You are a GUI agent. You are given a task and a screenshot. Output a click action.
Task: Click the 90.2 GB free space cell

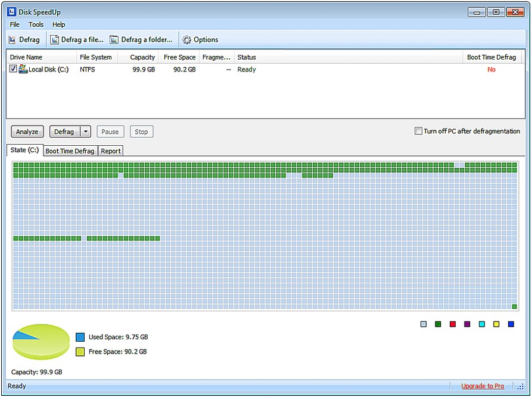click(185, 70)
